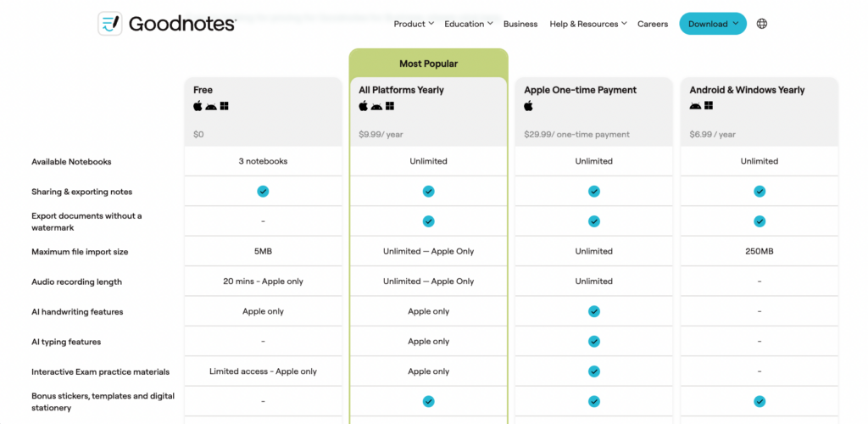The width and height of the screenshot is (868, 424).
Task: Click the 3 notebooks cell
Action: (263, 161)
